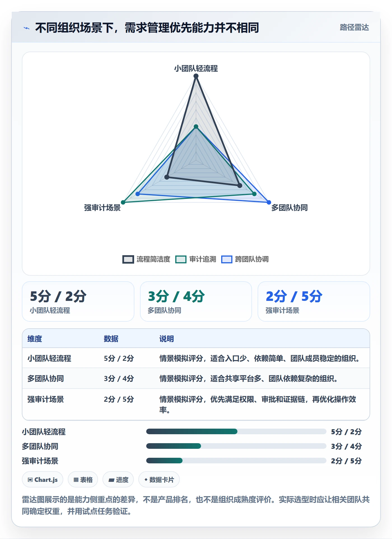
Task: Click the 数据 column header
Action: [x=111, y=339]
